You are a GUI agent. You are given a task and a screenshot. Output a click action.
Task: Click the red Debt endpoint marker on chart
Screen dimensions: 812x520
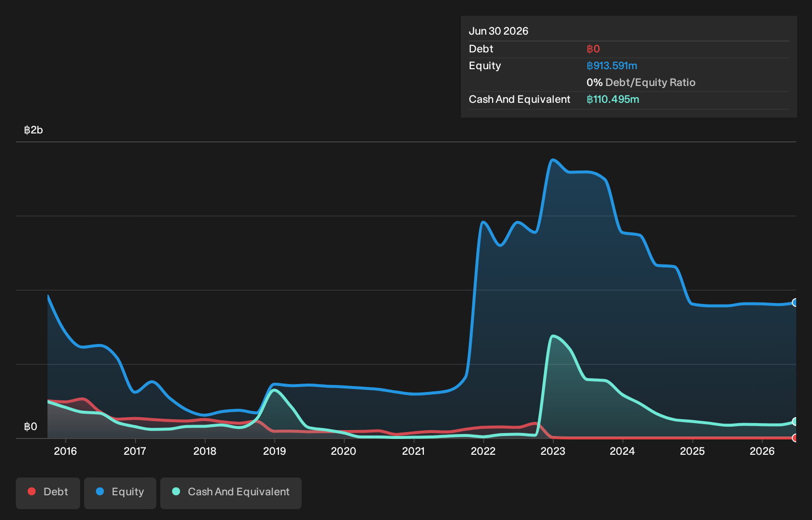795,438
